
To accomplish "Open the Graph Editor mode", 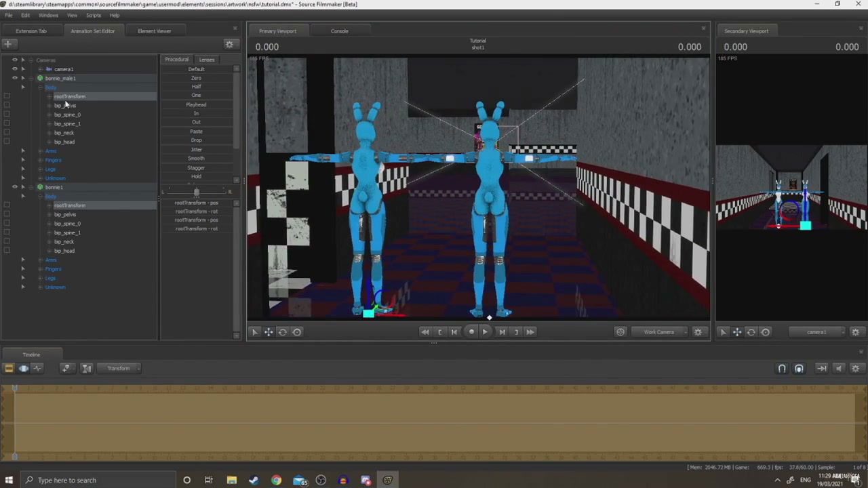I will click(x=37, y=368).
